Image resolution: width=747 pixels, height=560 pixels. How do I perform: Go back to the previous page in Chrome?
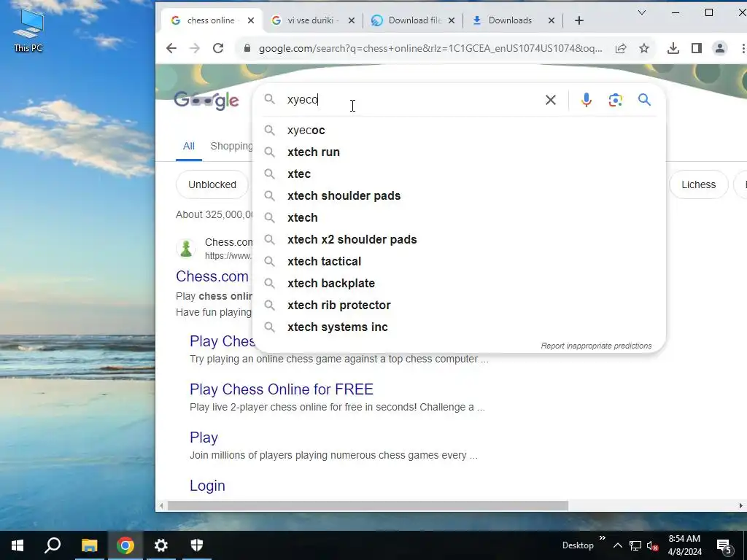point(171,48)
